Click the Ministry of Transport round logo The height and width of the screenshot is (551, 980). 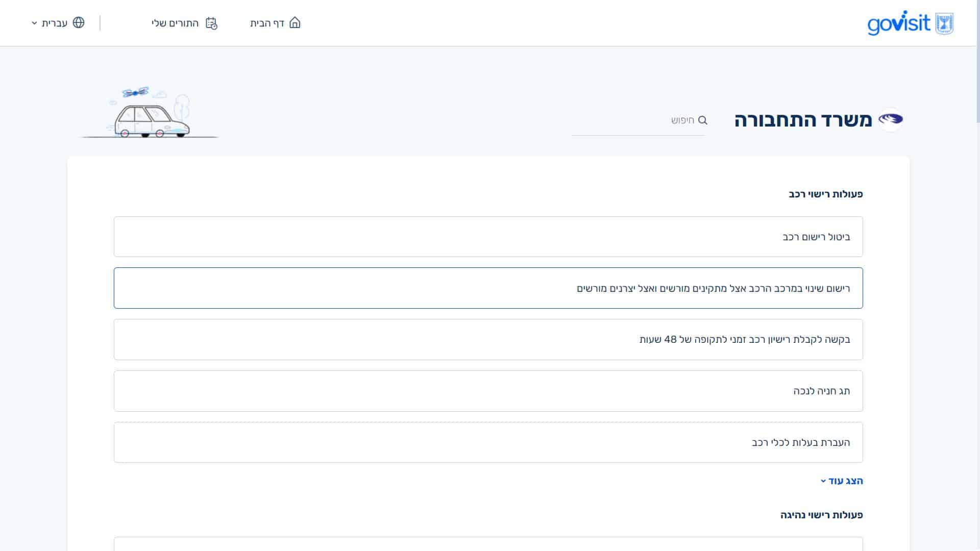pos(891,120)
